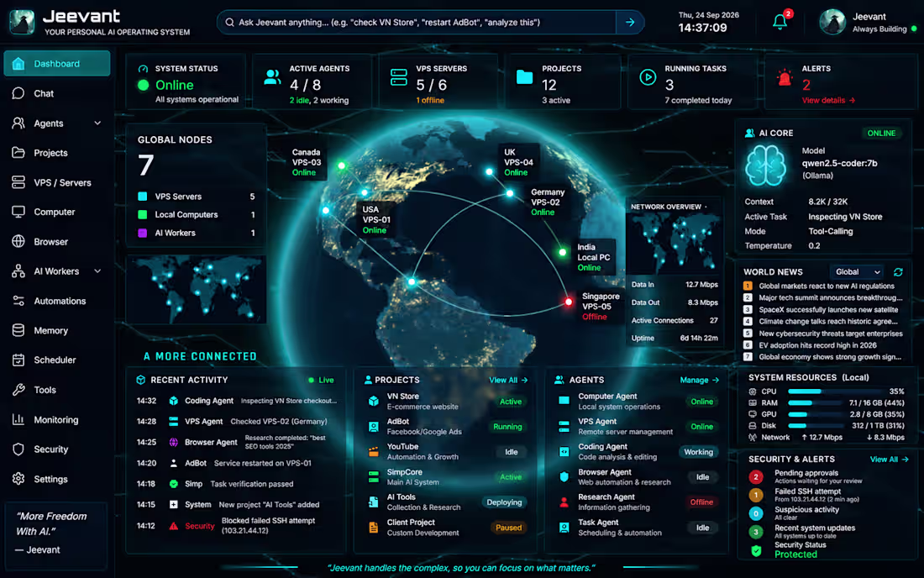Click the Disk usage bar
Screen dimensions: 924x578
pos(815,425)
